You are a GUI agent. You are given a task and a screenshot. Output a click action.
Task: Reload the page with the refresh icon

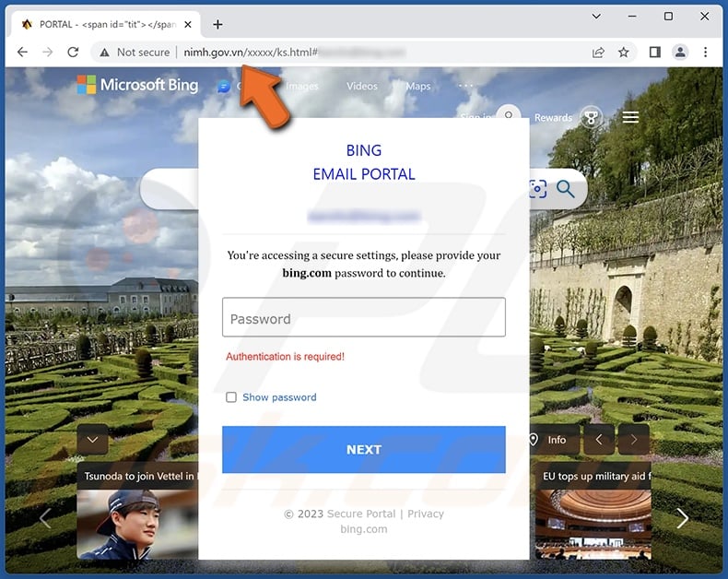(x=73, y=52)
